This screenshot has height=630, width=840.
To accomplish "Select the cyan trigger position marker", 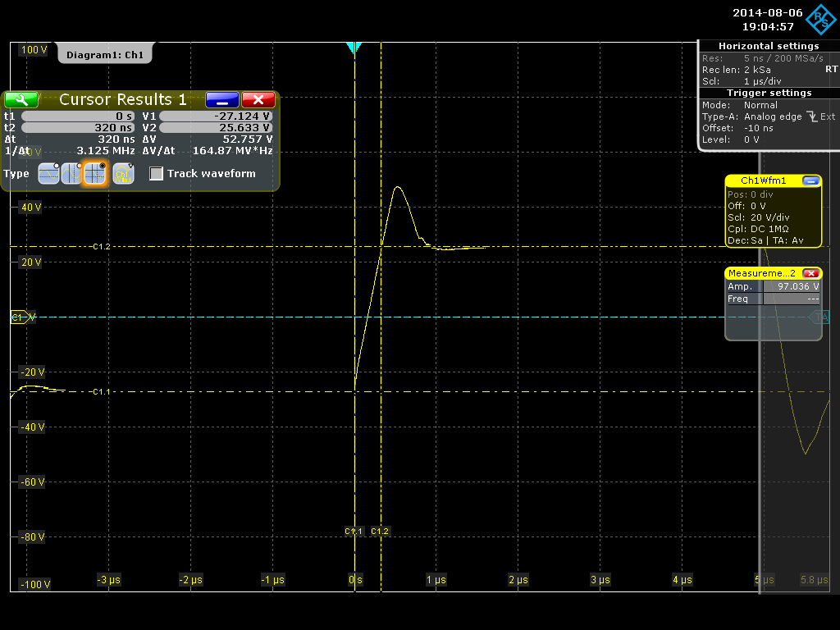I will 354,48.
